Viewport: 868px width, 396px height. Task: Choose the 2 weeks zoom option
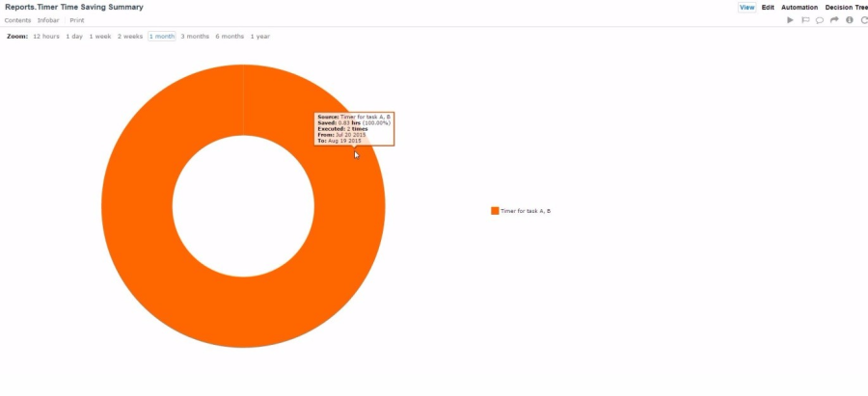[130, 37]
